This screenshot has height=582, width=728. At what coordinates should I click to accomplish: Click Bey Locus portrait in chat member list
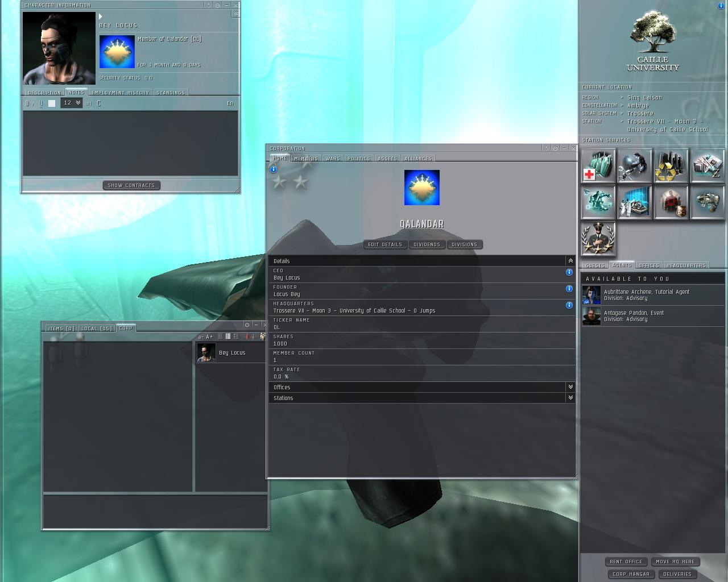[206, 352]
